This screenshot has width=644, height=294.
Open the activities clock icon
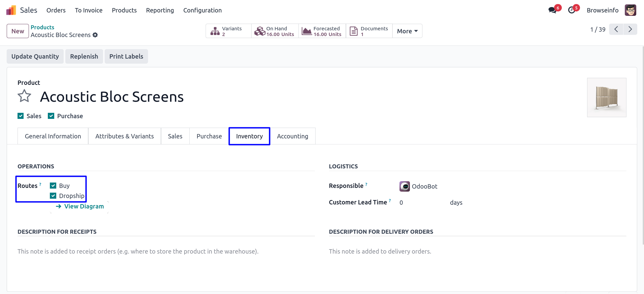click(x=572, y=10)
